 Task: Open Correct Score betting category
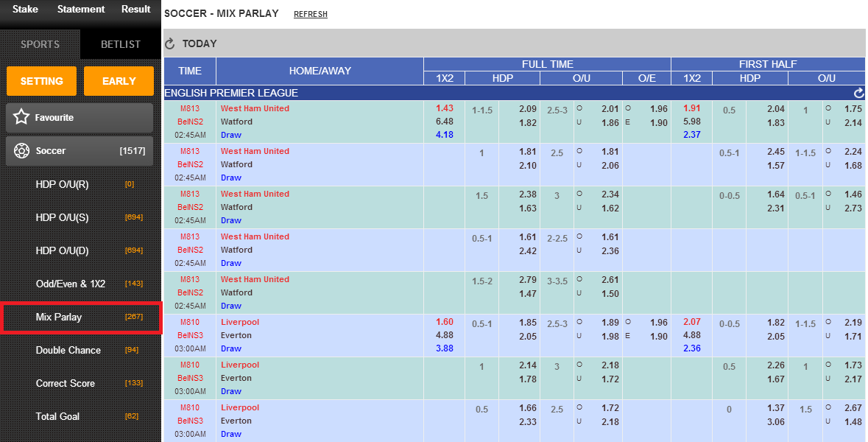tap(65, 383)
